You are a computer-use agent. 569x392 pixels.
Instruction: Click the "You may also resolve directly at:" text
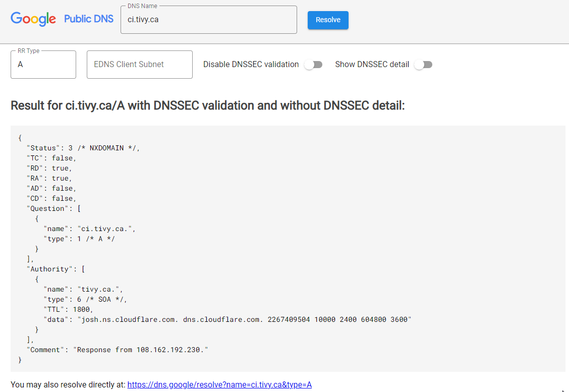pos(68,385)
